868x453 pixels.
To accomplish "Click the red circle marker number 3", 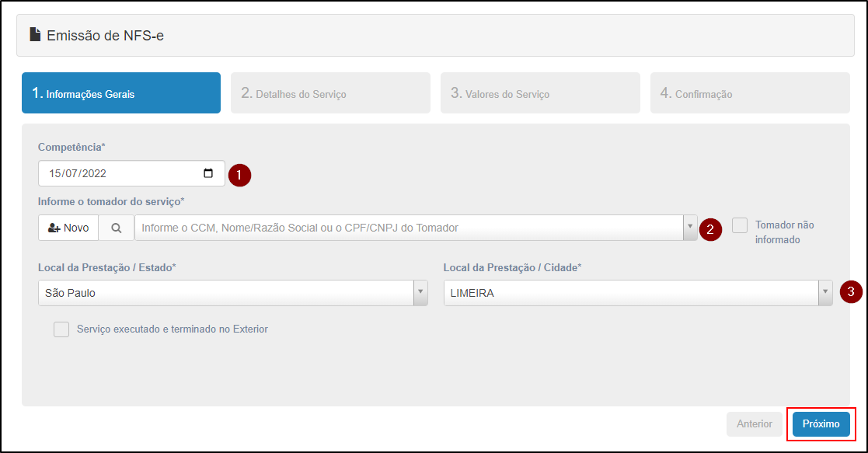I will point(851,292).
